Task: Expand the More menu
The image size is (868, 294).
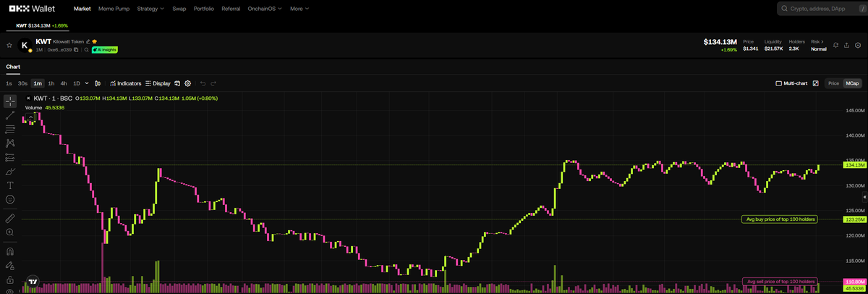Action: pyautogui.click(x=299, y=9)
